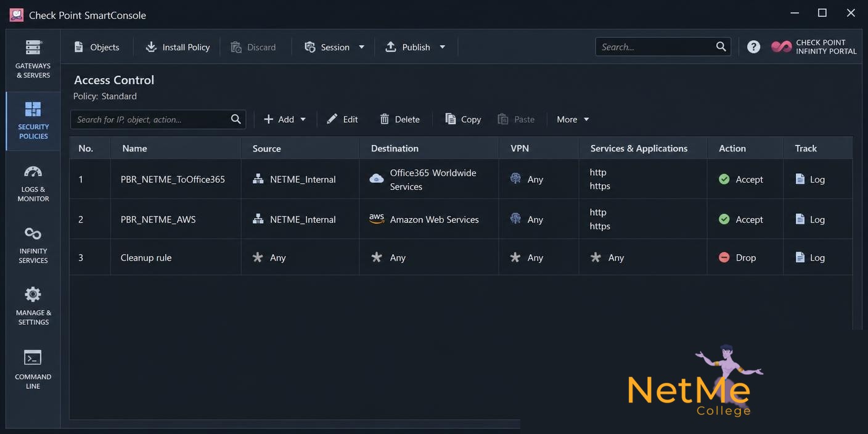Click green Accept icon in PBR_NETME_AWS row
The image size is (868, 434).
tap(724, 219)
